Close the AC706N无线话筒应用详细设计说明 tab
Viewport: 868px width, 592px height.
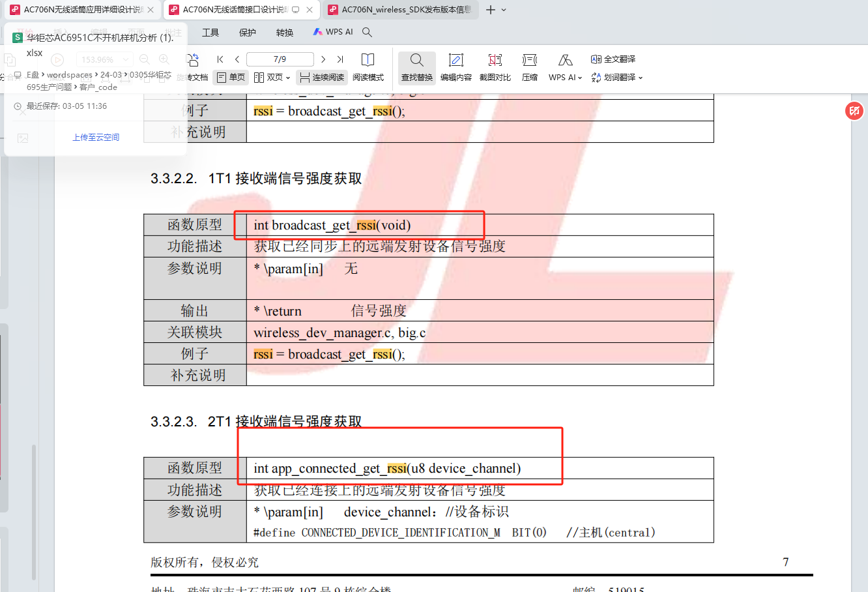coord(151,10)
